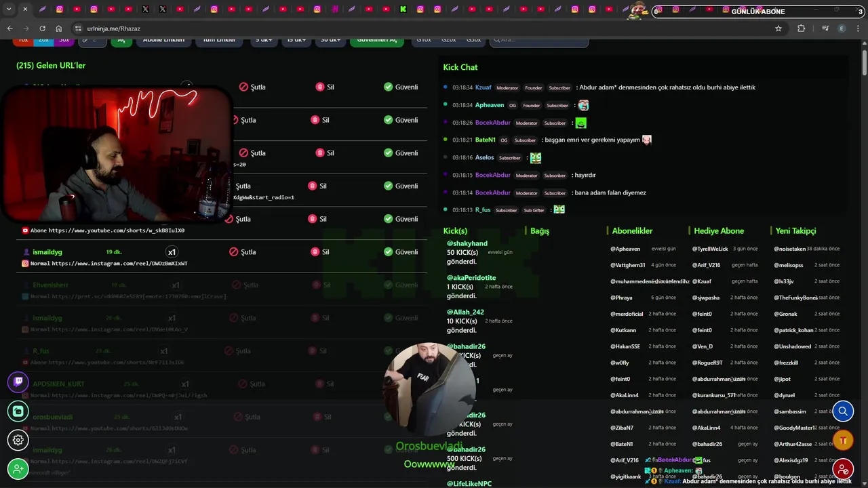Screen dimensions: 868x488
Task: Click @akaPeridotite in the Kick(s) list
Action: point(471,278)
